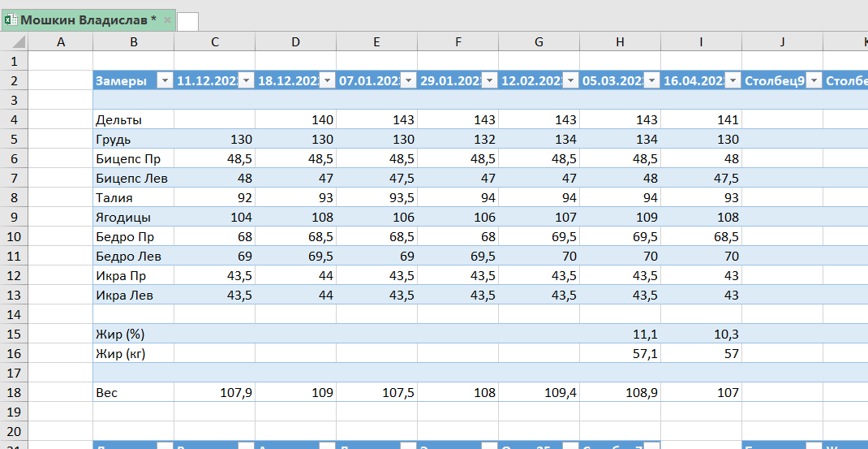Switch to the Мошкин Владислав workbook tab

click(x=88, y=20)
